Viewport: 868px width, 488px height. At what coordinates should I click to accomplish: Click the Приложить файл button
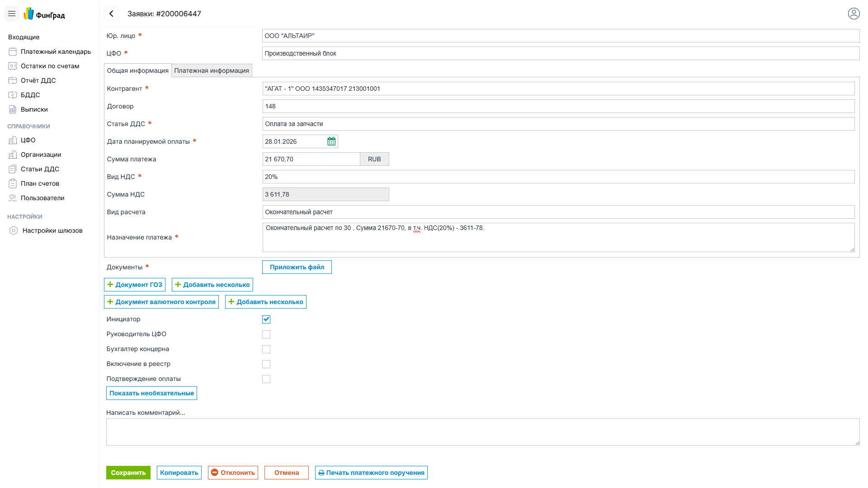[x=297, y=267]
